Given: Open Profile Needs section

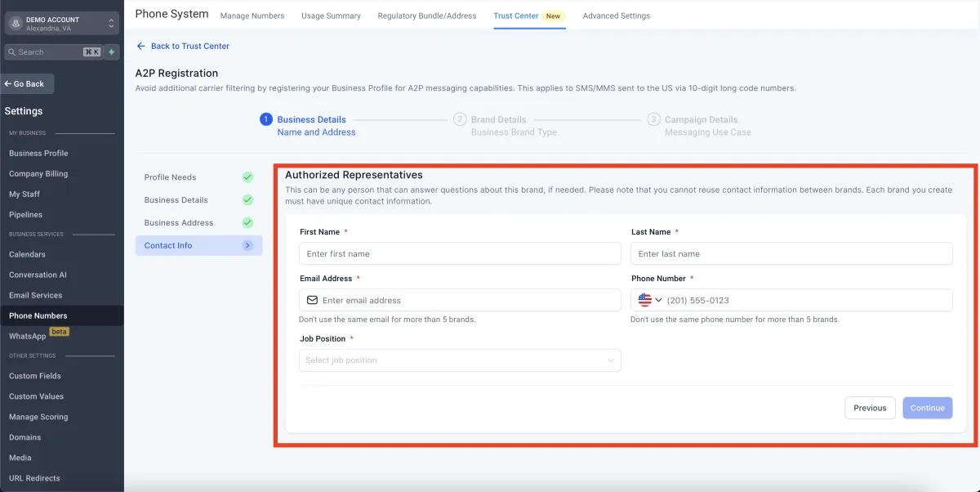Looking at the screenshot, I should (x=198, y=177).
